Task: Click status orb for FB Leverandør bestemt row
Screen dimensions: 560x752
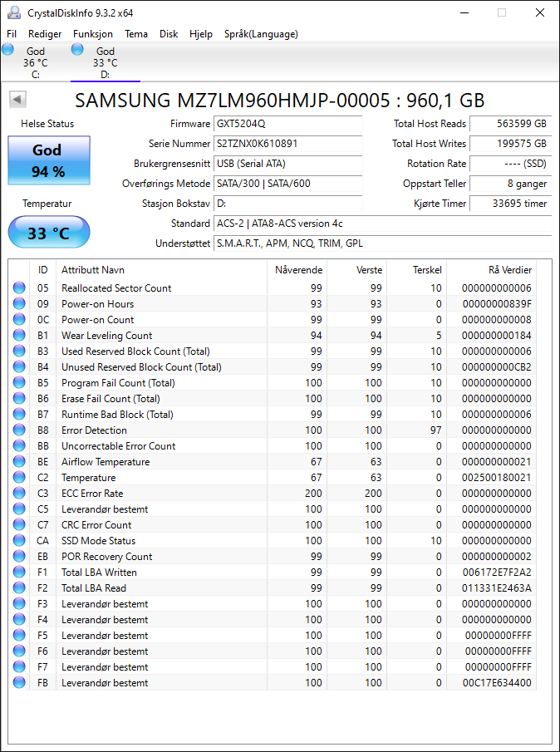Action: (x=19, y=683)
